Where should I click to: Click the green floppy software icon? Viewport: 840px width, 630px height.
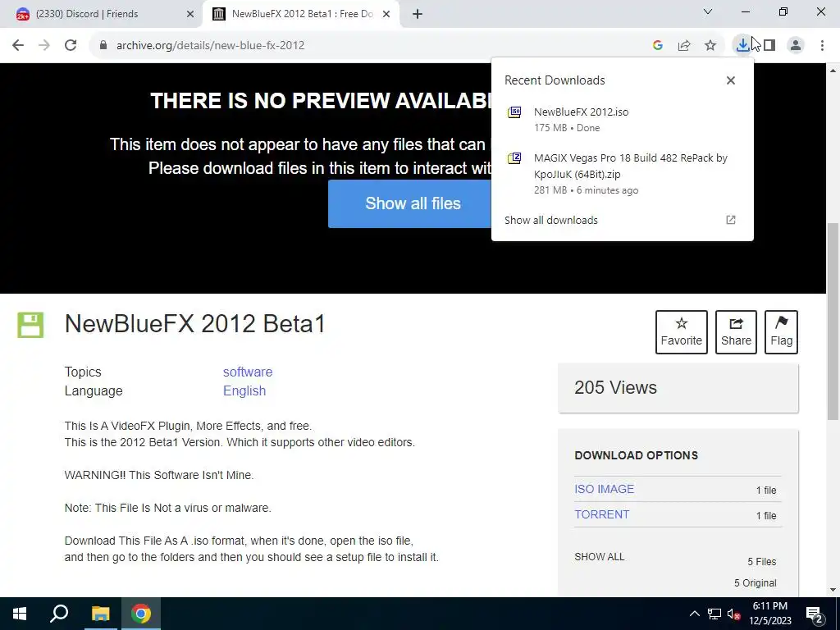[x=30, y=325]
